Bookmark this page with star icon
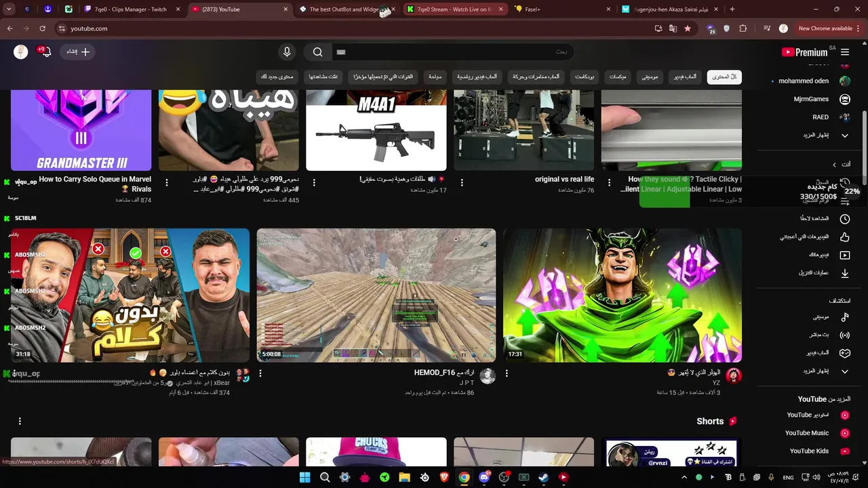 (x=688, y=28)
